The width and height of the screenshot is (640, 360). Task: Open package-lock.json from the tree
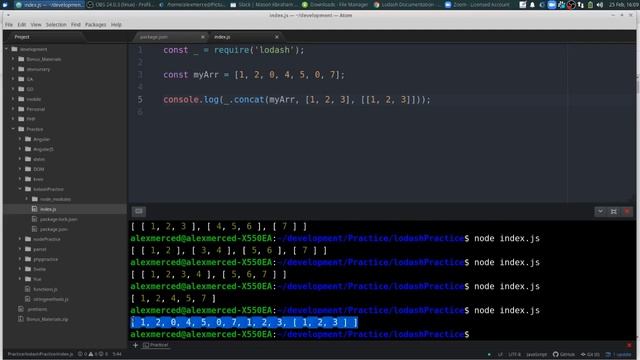click(x=58, y=219)
